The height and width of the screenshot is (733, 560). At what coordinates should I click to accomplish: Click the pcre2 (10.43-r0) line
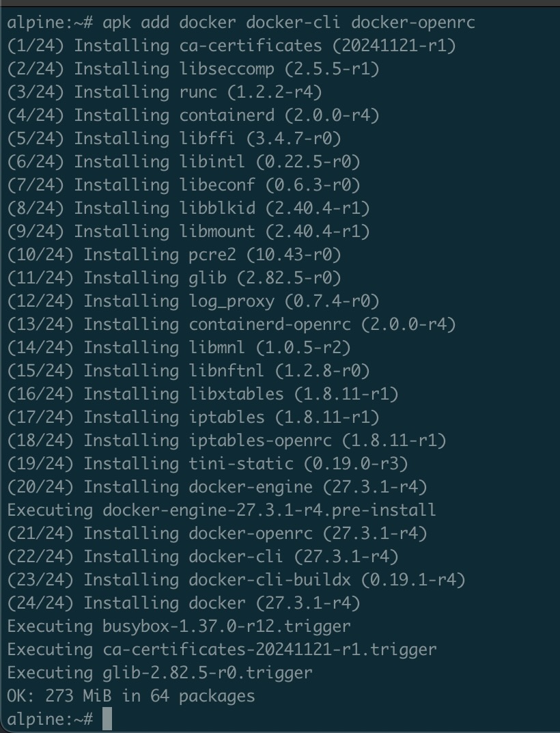pyautogui.click(x=174, y=254)
